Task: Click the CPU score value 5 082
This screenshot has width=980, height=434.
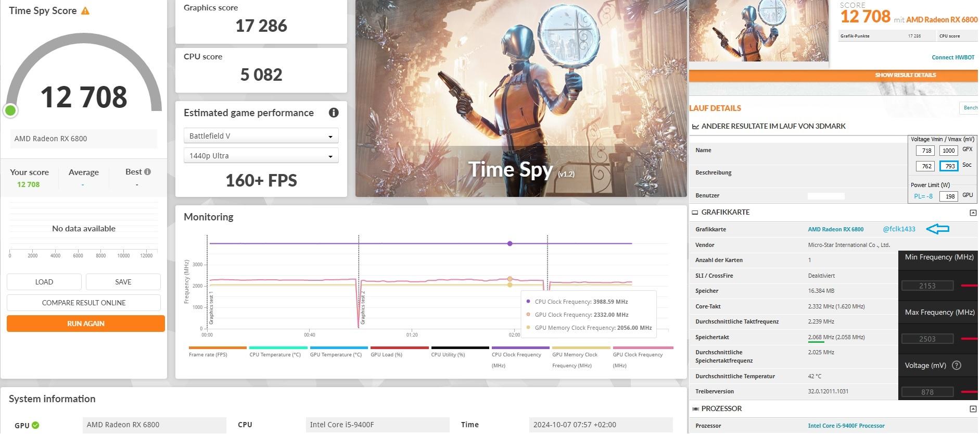Action: (x=261, y=75)
